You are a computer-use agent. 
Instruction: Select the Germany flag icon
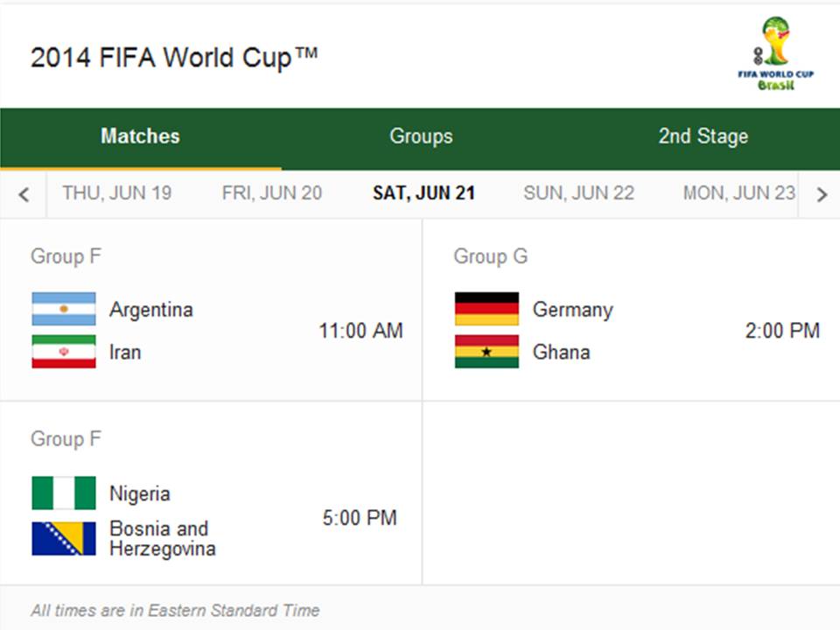pyautogui.click(x=486, y=310)
